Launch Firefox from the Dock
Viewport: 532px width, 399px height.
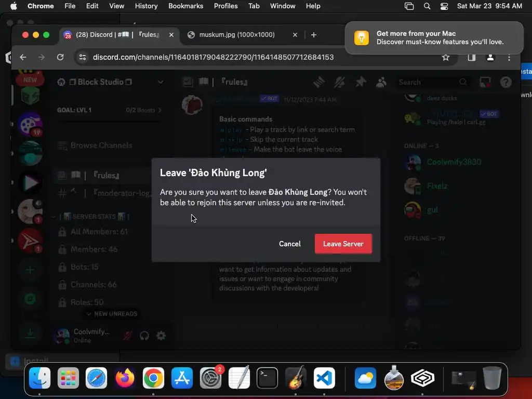coord(125,378)
